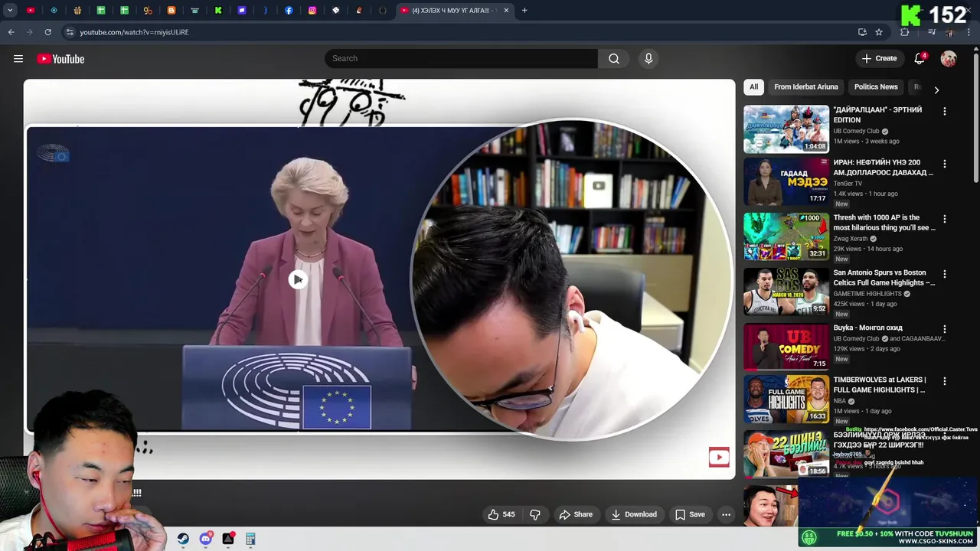Screen dimensions: 980x551
Task: Download the video
Action: tap(634, 514)
